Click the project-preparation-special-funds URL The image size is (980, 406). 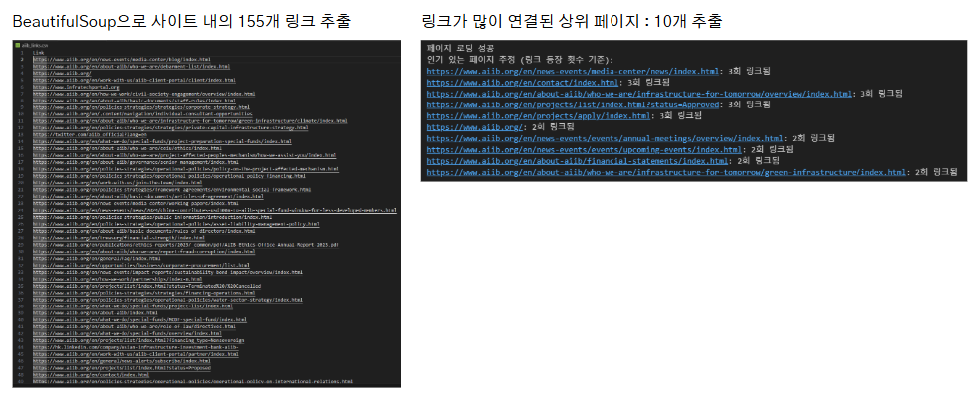point(162,141)
